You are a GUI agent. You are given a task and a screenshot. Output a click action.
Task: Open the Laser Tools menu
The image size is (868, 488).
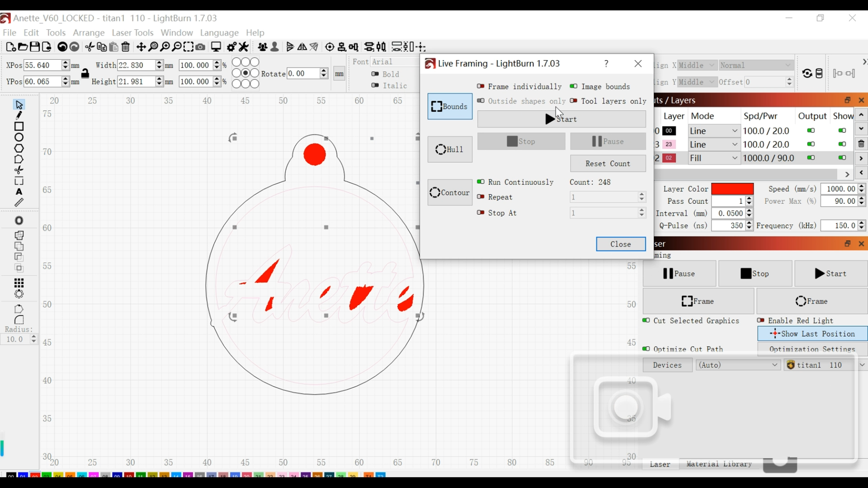[x=132, y=33]
